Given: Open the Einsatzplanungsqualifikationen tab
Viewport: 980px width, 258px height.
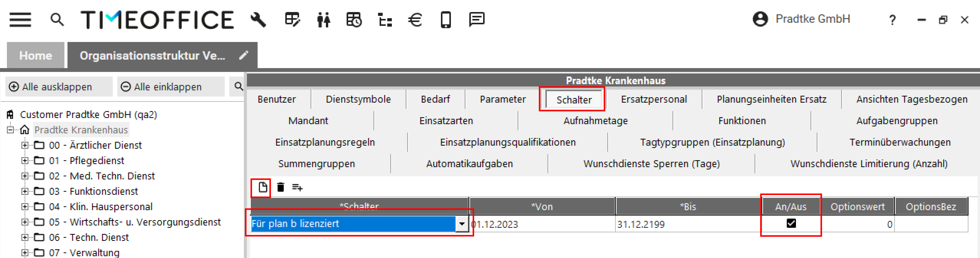Looking at the screenshot, I should [x=507, y=142].
